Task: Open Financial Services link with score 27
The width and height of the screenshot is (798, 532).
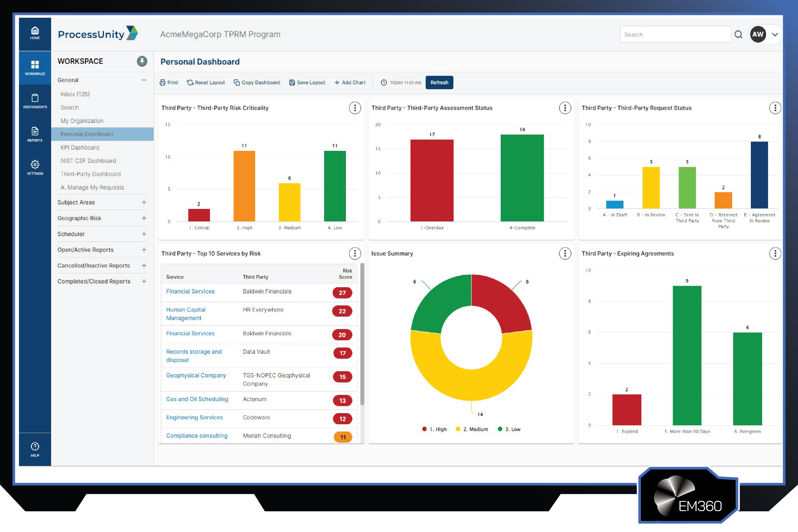Action: click(190, 291)
